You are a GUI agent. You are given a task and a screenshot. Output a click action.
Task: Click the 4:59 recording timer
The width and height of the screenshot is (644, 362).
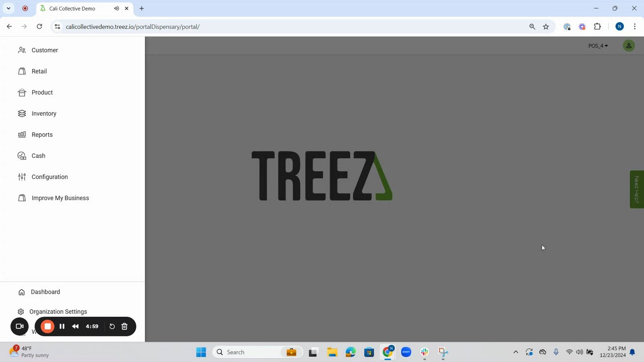92,326
